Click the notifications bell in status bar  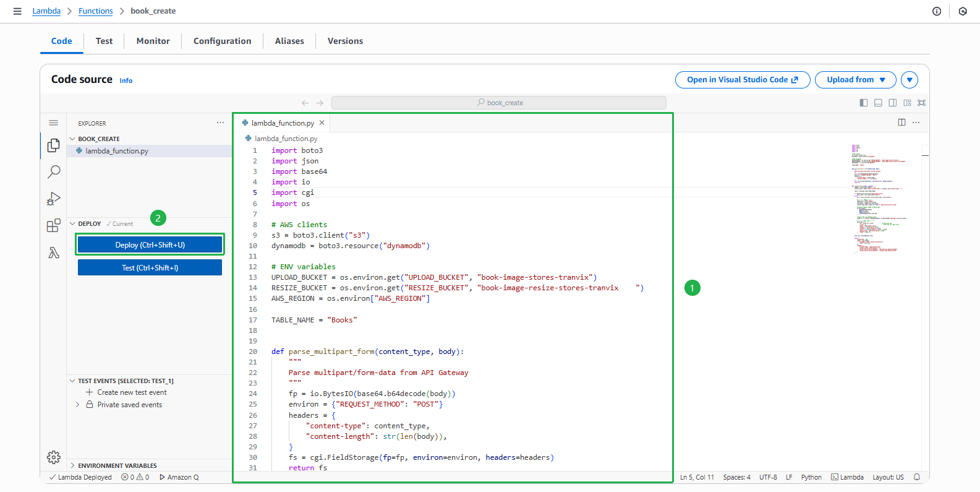point(917,477)
